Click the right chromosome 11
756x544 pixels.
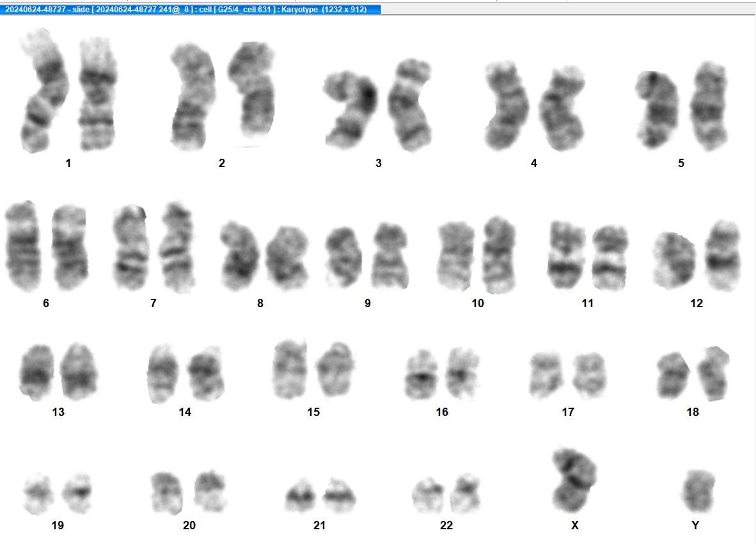pyautogui.click(x=610, y=257)
